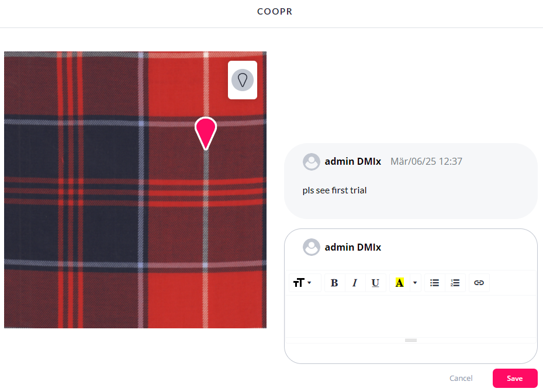Cancel the comment
The height and width of the screenshot is (392, 543).
tap(461, 378)
